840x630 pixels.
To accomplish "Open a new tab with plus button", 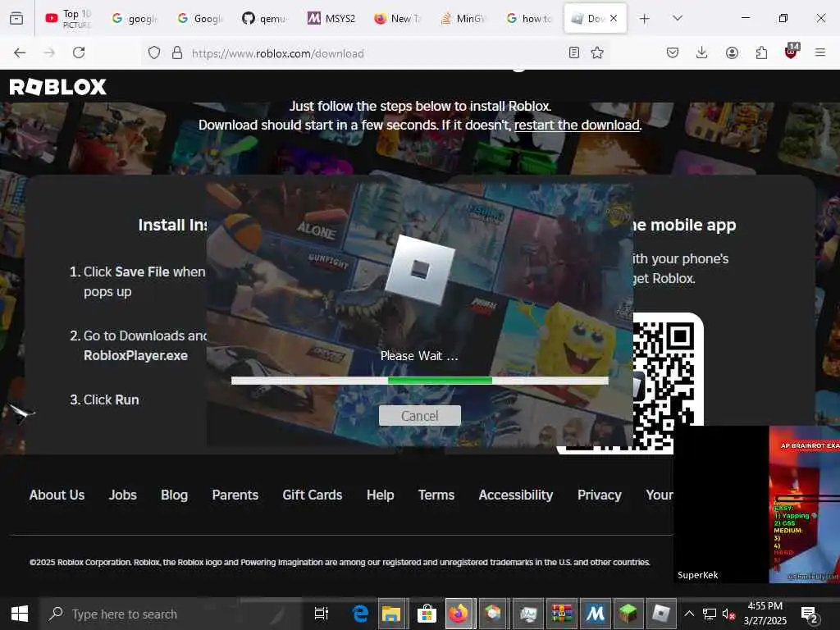I will pyautogui.click(x=645, y=19).
